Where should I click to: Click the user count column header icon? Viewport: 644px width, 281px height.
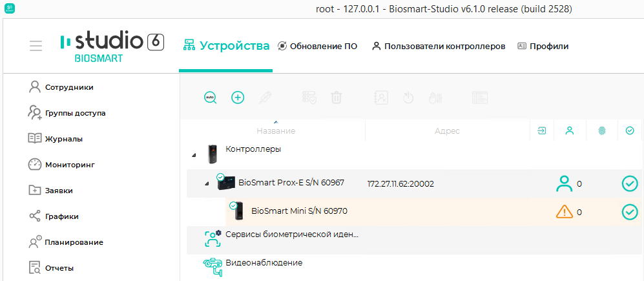(569, 130)
